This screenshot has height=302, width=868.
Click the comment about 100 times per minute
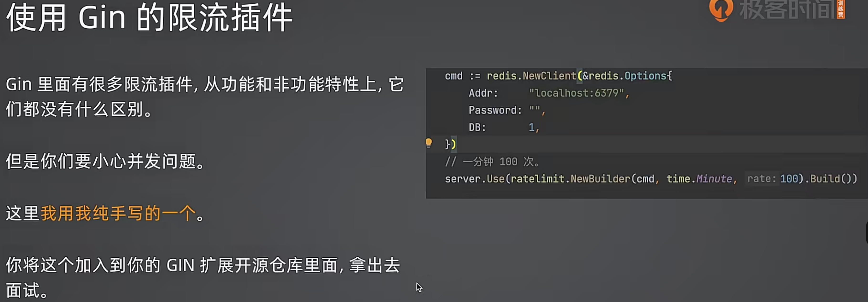point(492,162)
